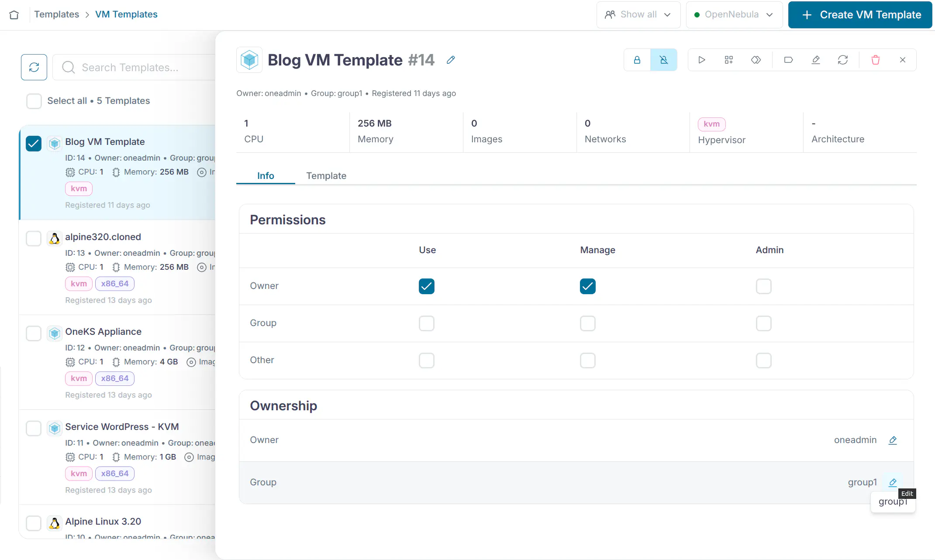Click the x86_64 tag on alpine320.cloned
The height and width of the screenshot is (560, 935).
[x=115, y=284]
